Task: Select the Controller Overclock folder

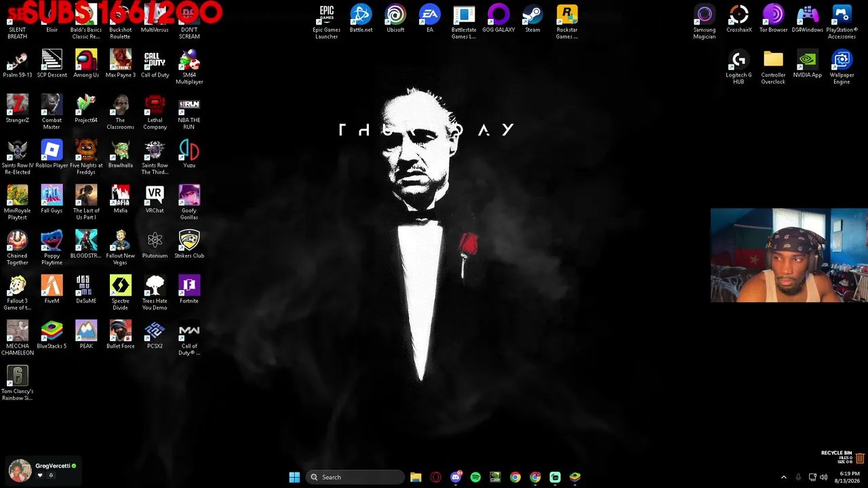Action: (773, 67)
